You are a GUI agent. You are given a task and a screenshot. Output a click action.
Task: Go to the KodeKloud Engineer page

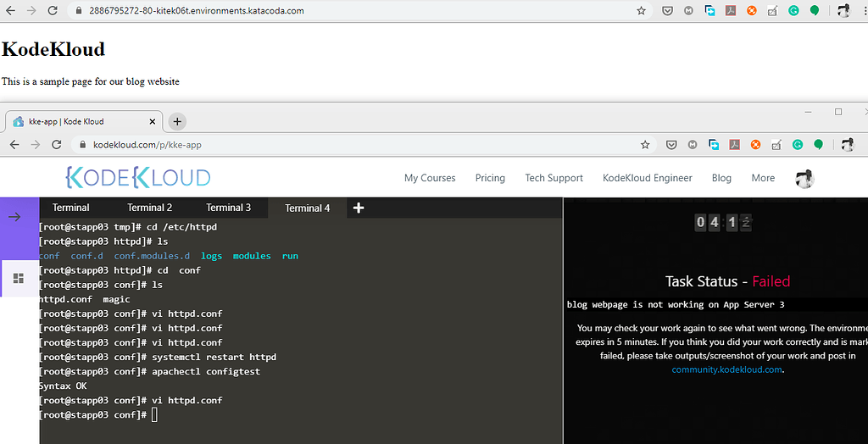point(648,178)
